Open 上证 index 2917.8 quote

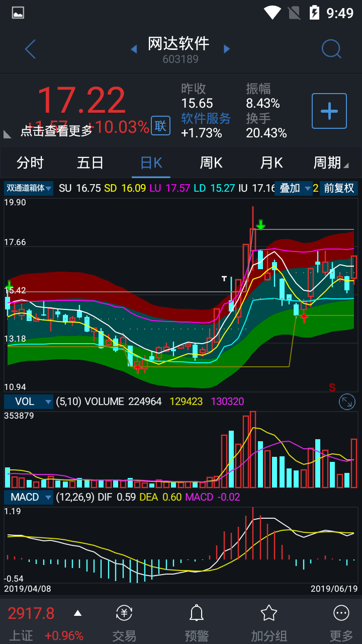coord(31,613)
